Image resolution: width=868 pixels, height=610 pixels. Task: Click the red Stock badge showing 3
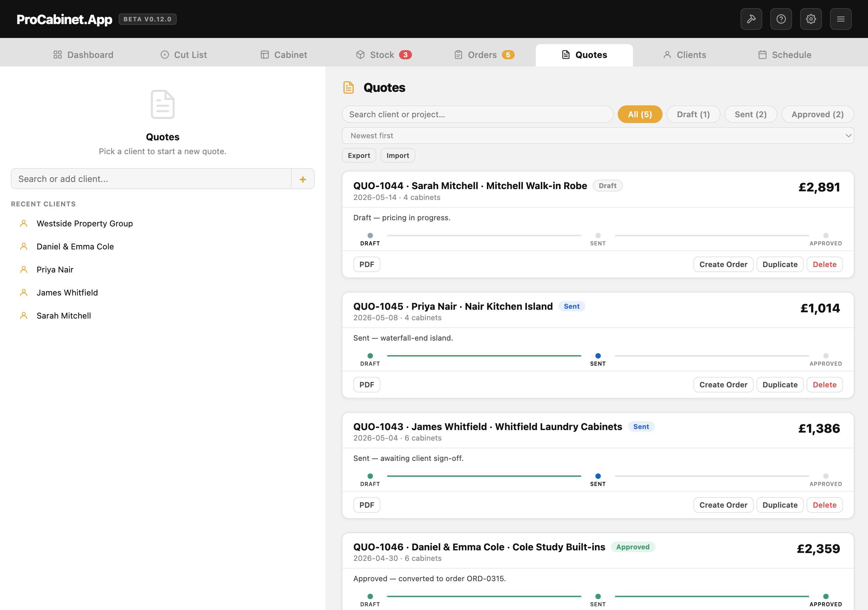tap(405, 55)
